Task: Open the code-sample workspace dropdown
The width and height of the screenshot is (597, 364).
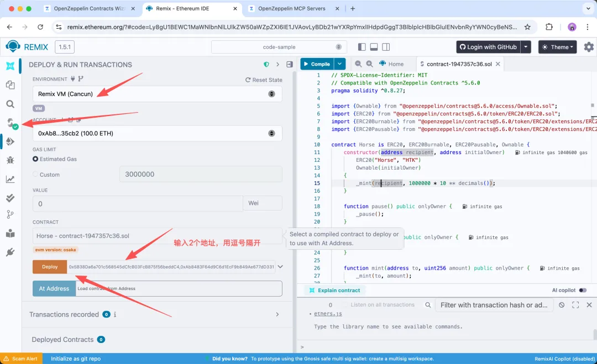Action: (279, 47)
